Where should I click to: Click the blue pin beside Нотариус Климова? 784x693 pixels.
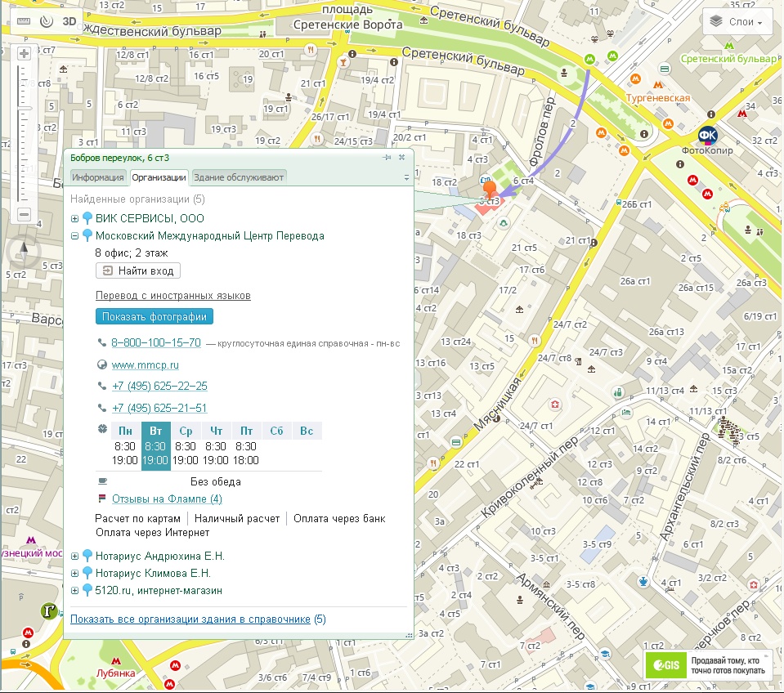87,573
